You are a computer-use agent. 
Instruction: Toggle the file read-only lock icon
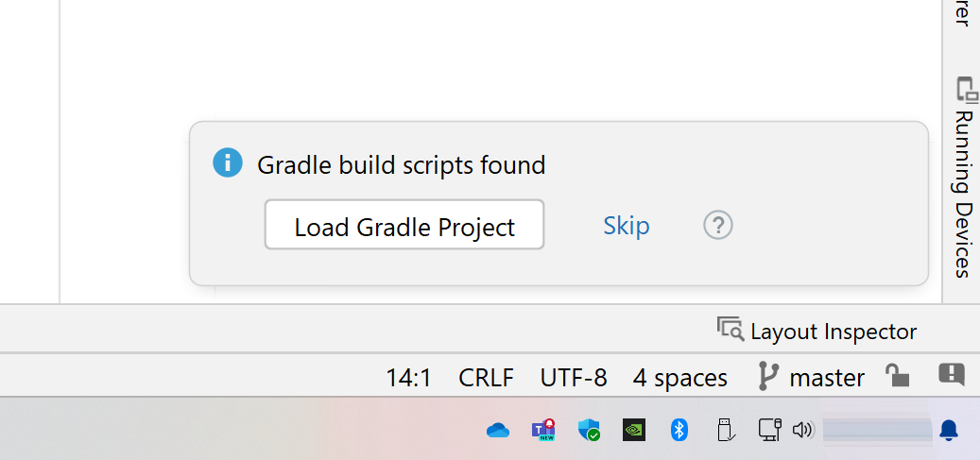[897, 375]
